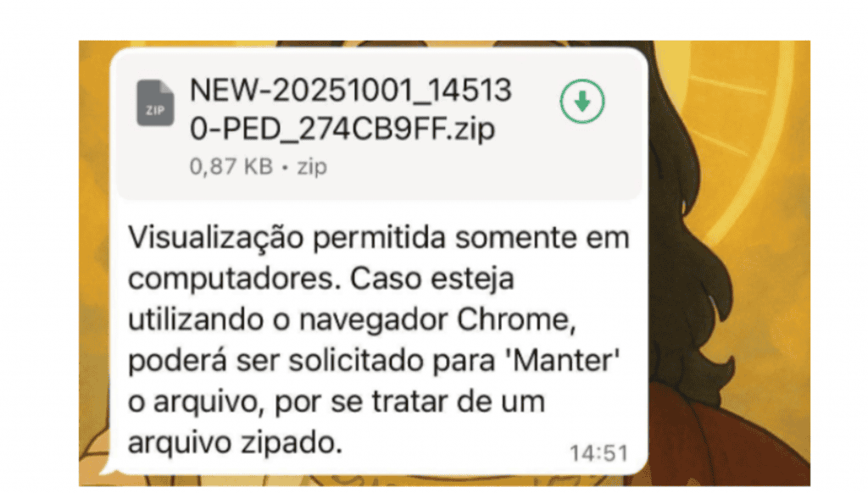
Task: Select the message line starting with Visualização
Action: 379,239
